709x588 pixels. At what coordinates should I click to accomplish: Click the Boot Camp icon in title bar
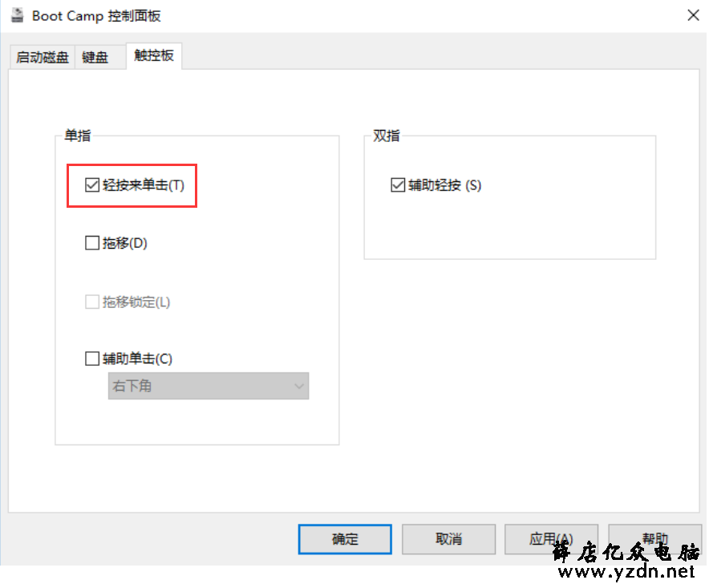pyautogui.click(x=17, y=15)
